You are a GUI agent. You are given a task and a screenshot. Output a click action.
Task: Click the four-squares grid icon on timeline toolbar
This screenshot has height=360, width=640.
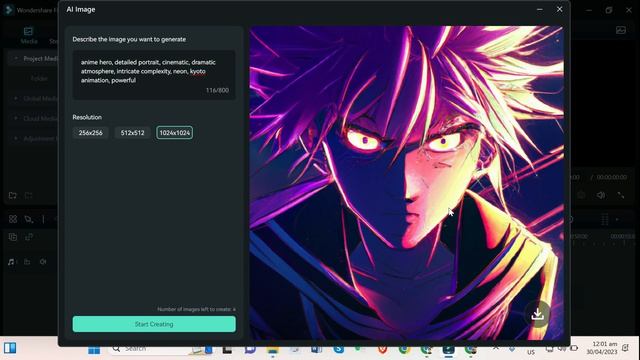13,220
